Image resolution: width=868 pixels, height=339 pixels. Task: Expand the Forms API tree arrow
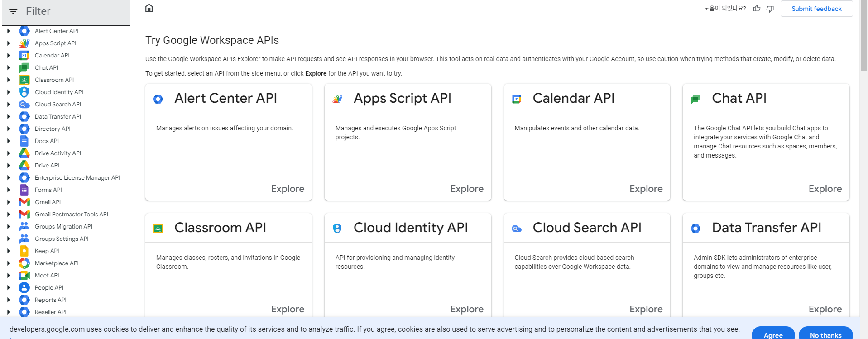click(x=8, y=190)
